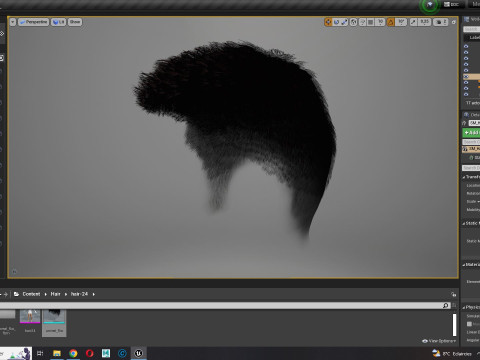Screen dimensions: 480x360
Task: Open the grid snap size 10 dropdown
Action: point(380,22)
